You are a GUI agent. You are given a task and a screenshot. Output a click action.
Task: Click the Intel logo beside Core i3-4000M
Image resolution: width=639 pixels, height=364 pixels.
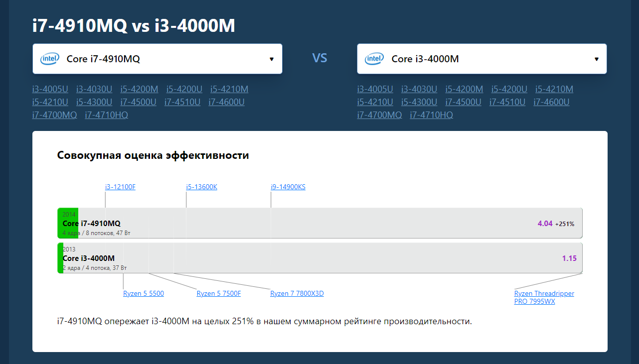(x=374, y=59)
